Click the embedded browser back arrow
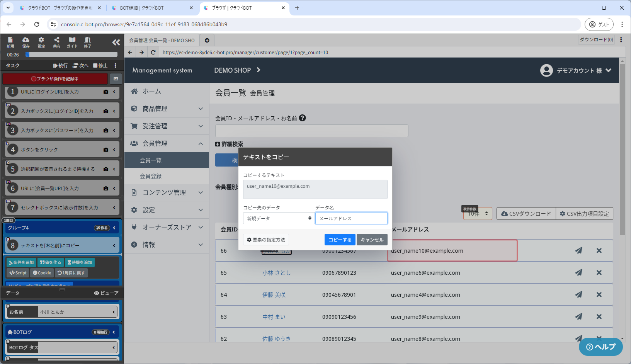Image resolution: width=631 pixels, height=364 pixels. [x=130, y=53]
